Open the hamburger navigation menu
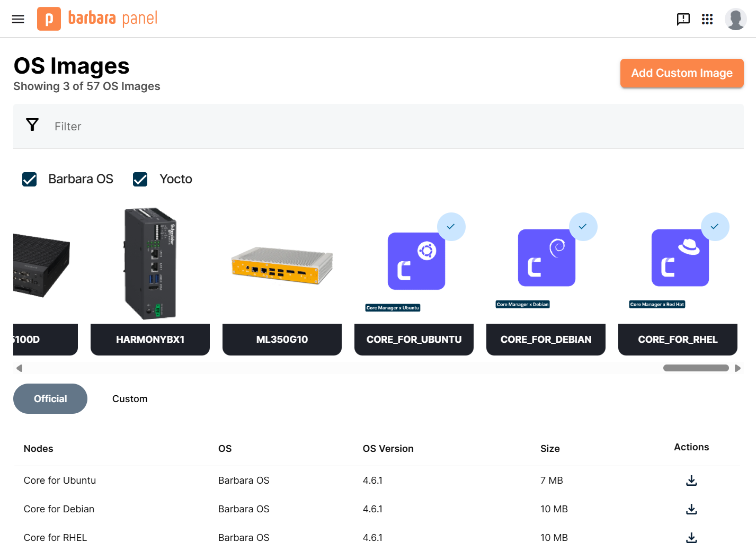The image size is (756, 560). tap(18, 19)
